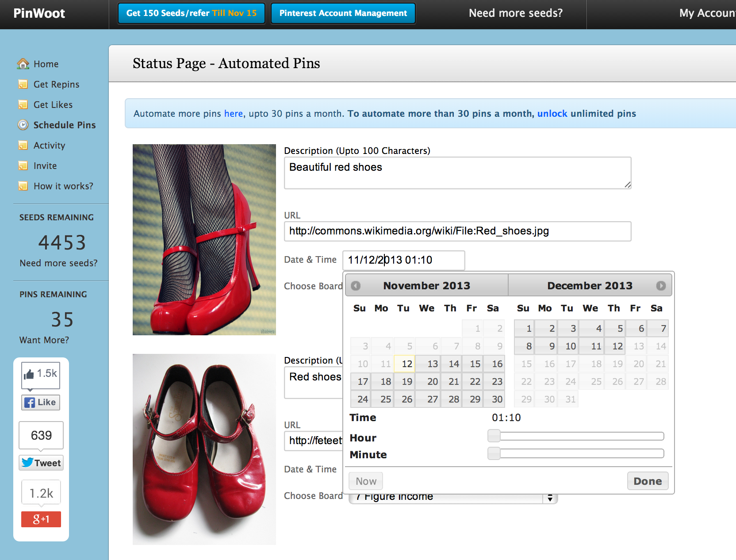Open Get Likes in the sidebar
The width and height of the screenshot is (736, 560).
[x=53, y=105]
